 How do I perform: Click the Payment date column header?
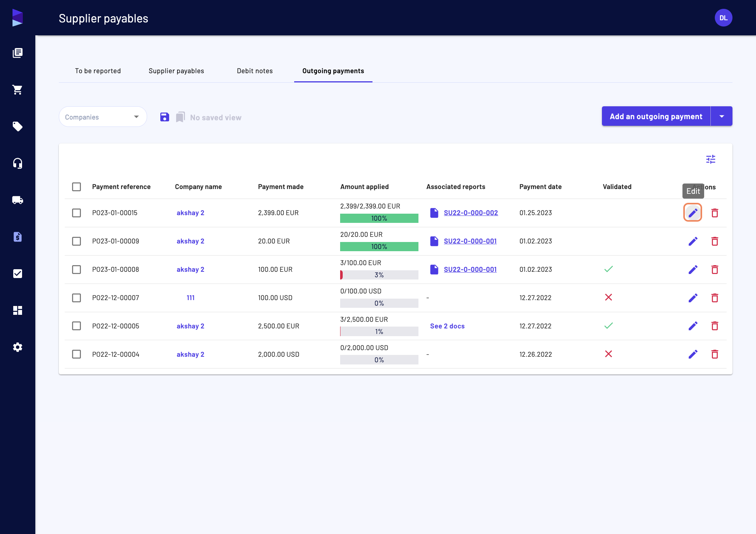(x=540, y=187)
